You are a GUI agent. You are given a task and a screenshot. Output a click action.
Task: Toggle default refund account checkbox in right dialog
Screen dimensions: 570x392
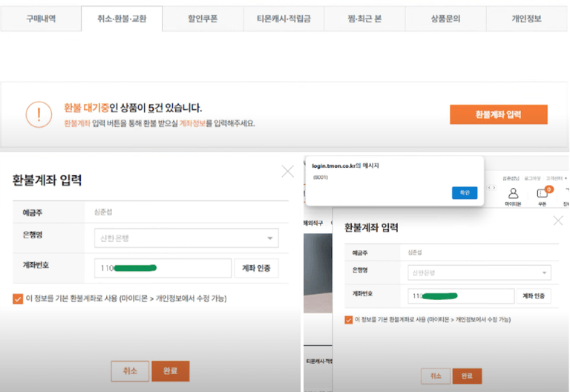tap(348, 320)
